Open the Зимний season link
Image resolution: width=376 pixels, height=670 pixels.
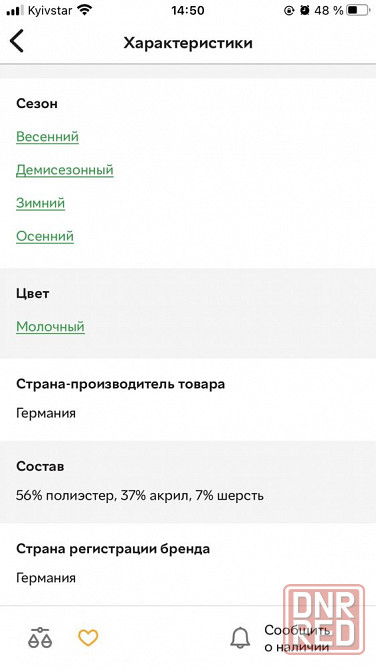click(x=41, y=203)
